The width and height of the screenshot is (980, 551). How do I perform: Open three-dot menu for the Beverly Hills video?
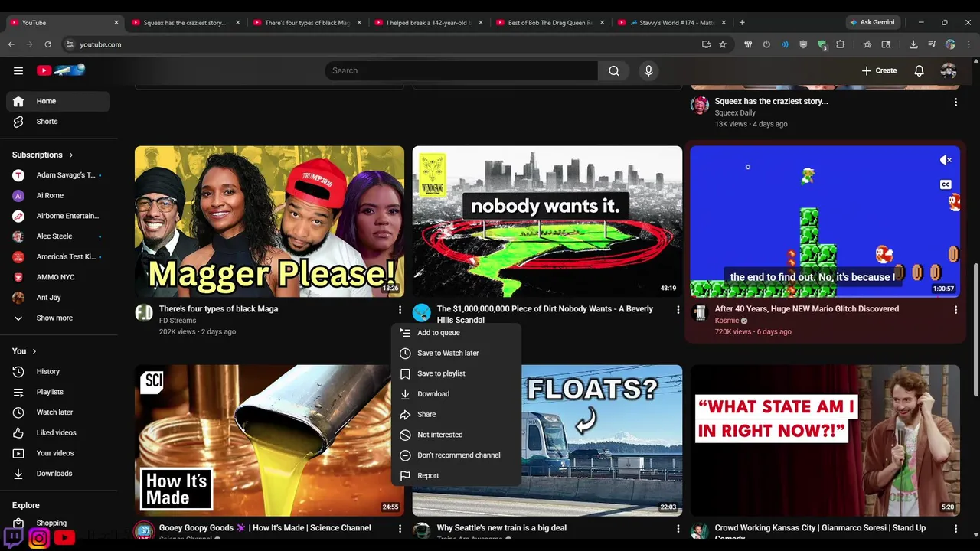click(678, 310)
